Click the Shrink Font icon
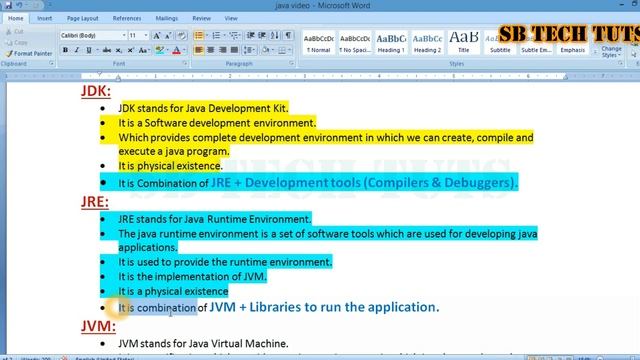The width and height of the screenshot is (640, 360). click(169, 36)
